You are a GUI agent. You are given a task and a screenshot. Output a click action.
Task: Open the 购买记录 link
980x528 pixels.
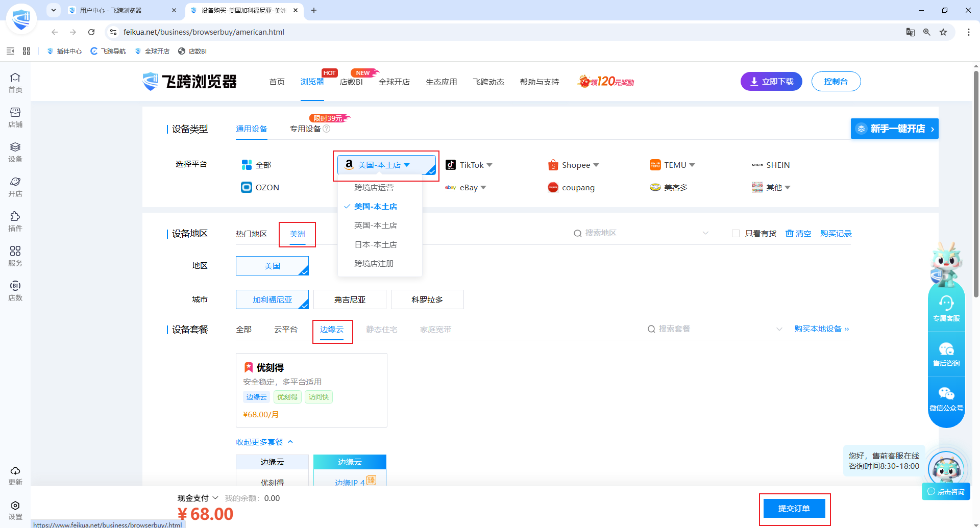pyautogui.click(x=836, y=233)
